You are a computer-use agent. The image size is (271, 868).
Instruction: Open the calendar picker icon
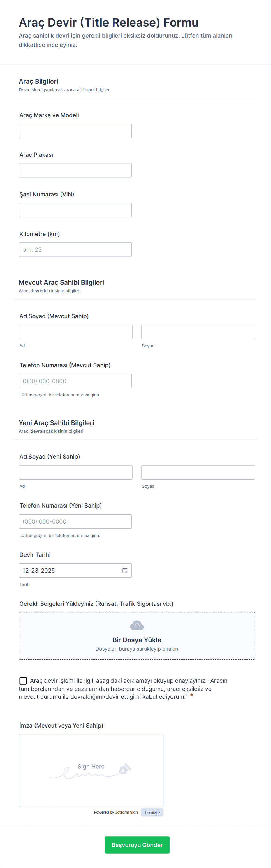[x=125, y=571]
